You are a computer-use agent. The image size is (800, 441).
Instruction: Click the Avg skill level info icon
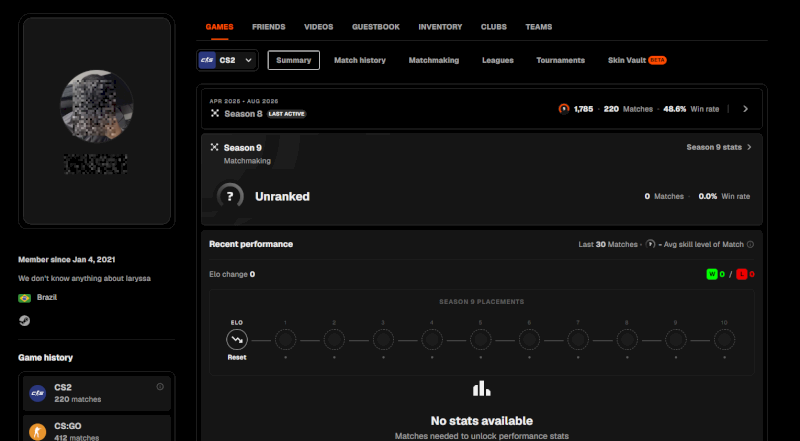click(750, 244)
